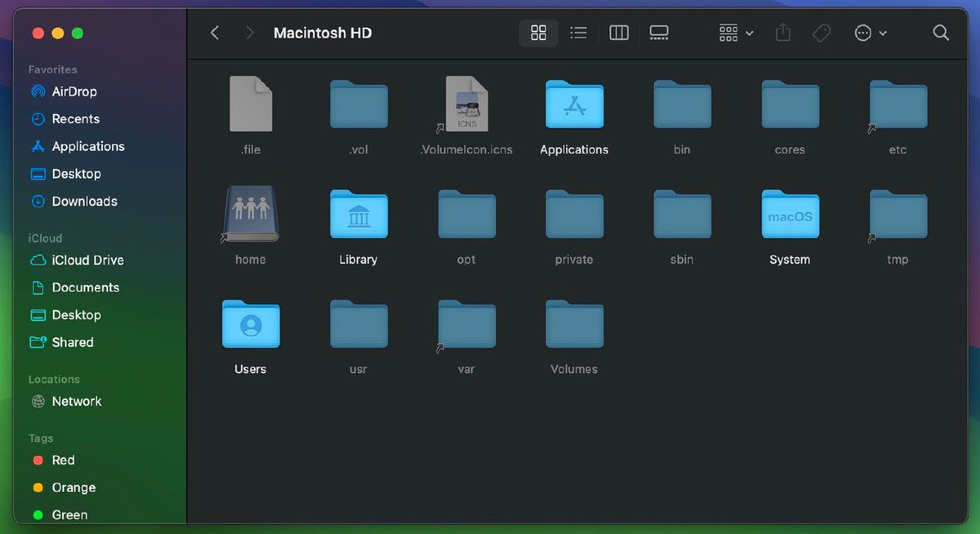Select the .VolumeIcon.icns file

click(x=466, y=105)
